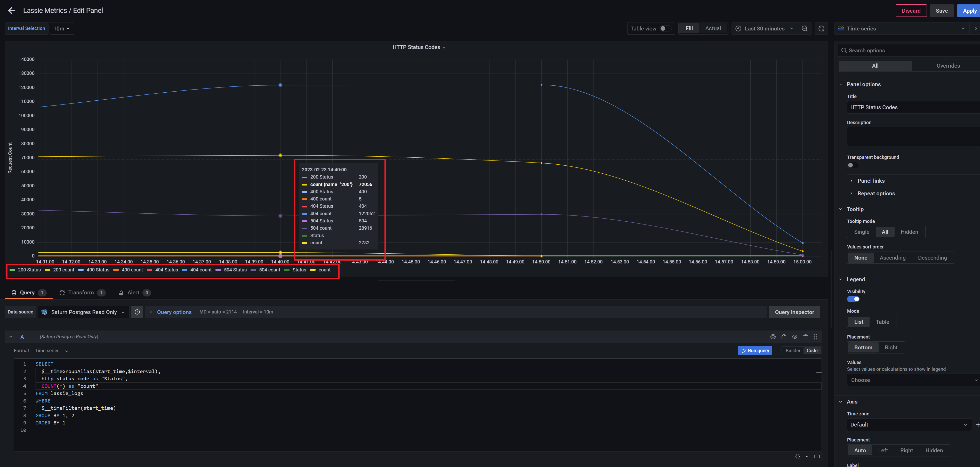
Task: Click the curly braces icon below editor
Action: coord(797,456)
